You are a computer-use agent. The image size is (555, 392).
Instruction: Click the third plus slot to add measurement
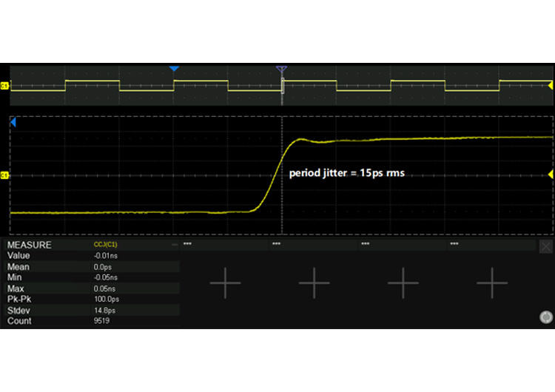(403, 283)
